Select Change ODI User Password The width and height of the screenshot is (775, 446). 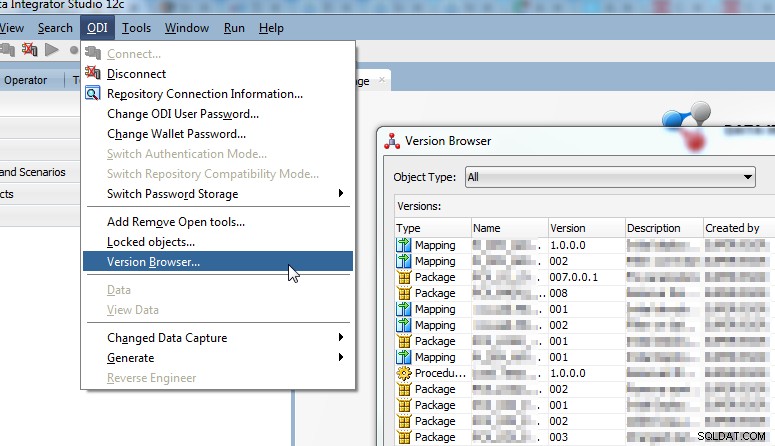(x=218, y=114)
